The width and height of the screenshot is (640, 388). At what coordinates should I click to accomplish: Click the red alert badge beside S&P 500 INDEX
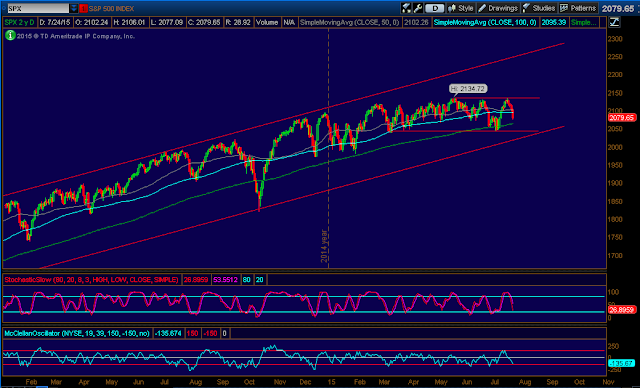(84, 9)
